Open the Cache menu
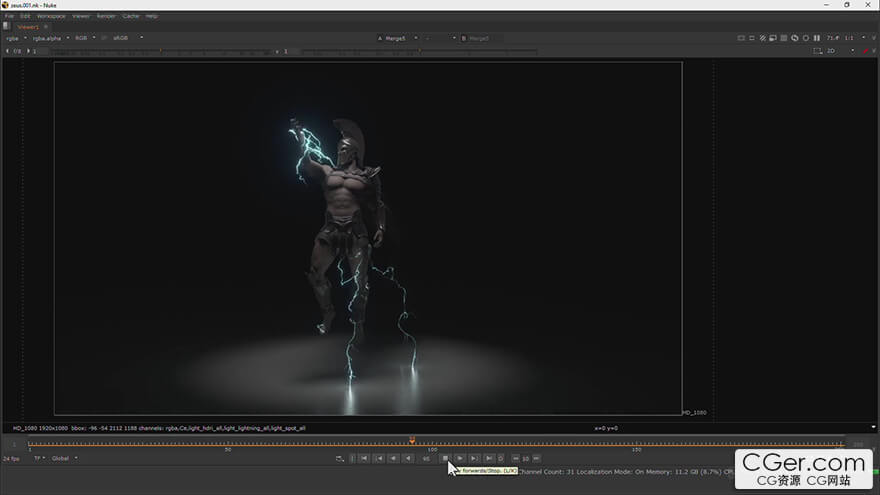 131,16
